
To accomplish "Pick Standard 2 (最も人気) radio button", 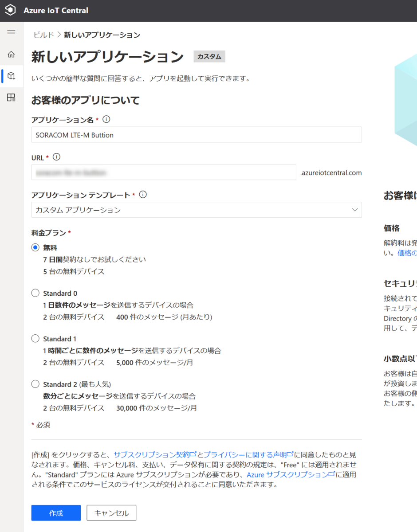I will click(x=35, y=384).
